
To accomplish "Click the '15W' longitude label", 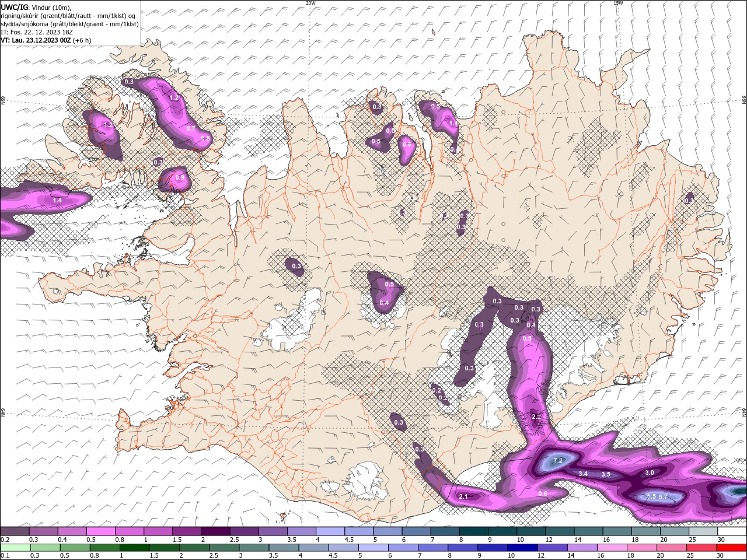I will point(618,3).
